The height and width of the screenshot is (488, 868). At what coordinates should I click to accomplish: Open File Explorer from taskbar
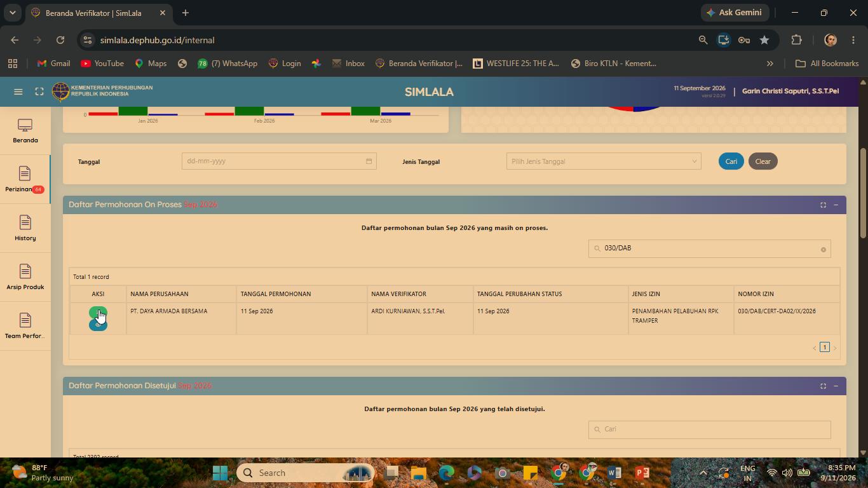click(x=418, y=473)
